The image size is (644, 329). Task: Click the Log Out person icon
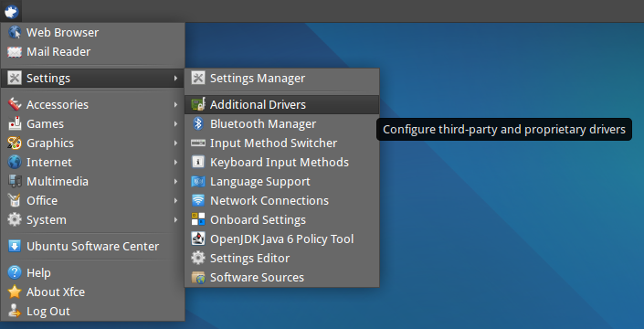point(15,312)
